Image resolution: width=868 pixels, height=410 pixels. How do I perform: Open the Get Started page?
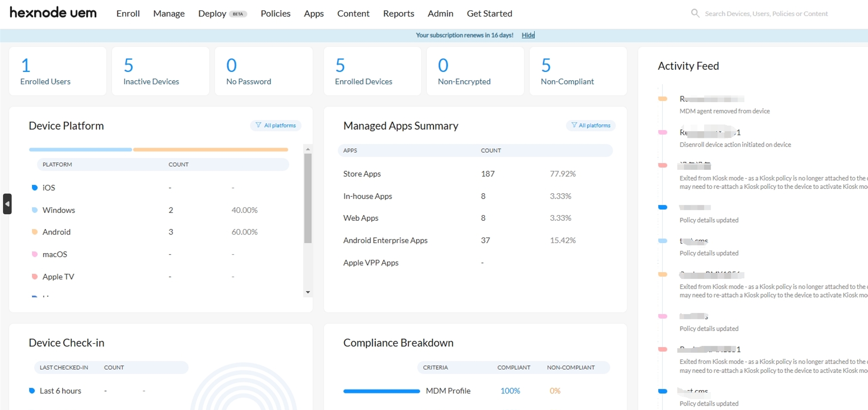[489, 13]
